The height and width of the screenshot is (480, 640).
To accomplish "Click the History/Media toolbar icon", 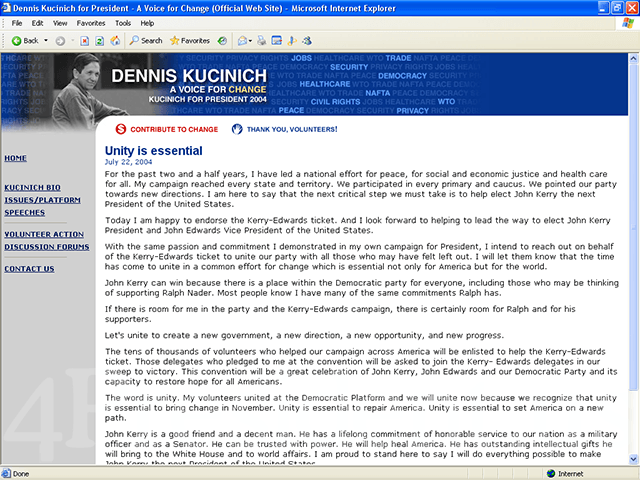I will click(x=222, y=41).
